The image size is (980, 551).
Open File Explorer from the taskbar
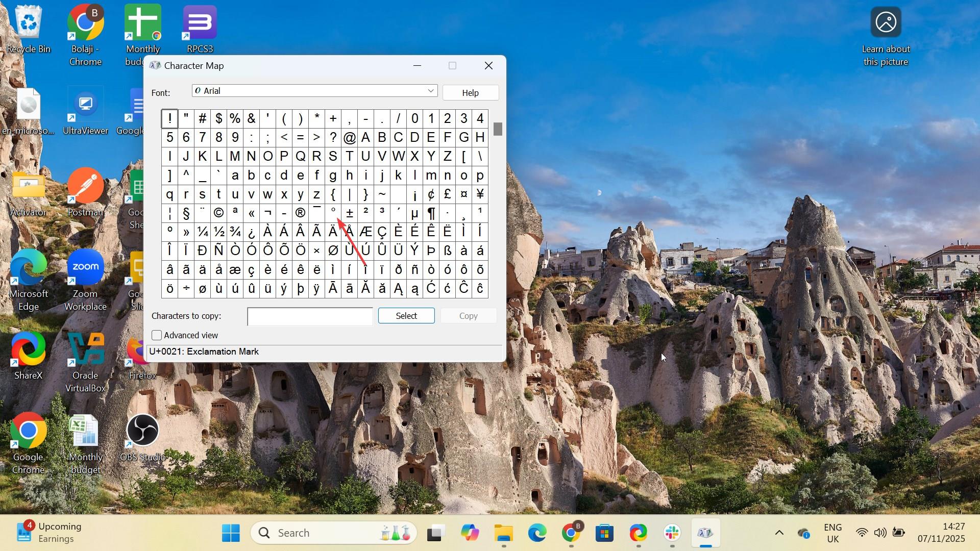click(503, 533)
